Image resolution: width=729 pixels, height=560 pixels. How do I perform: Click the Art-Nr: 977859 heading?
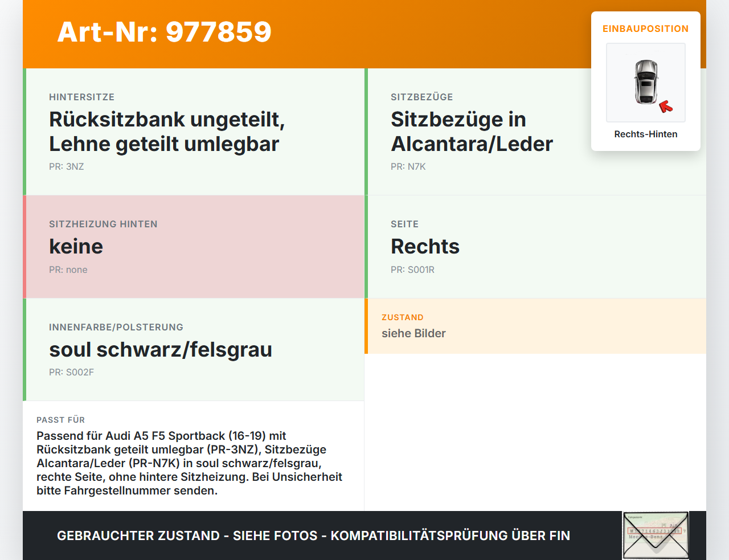(164, 32)
